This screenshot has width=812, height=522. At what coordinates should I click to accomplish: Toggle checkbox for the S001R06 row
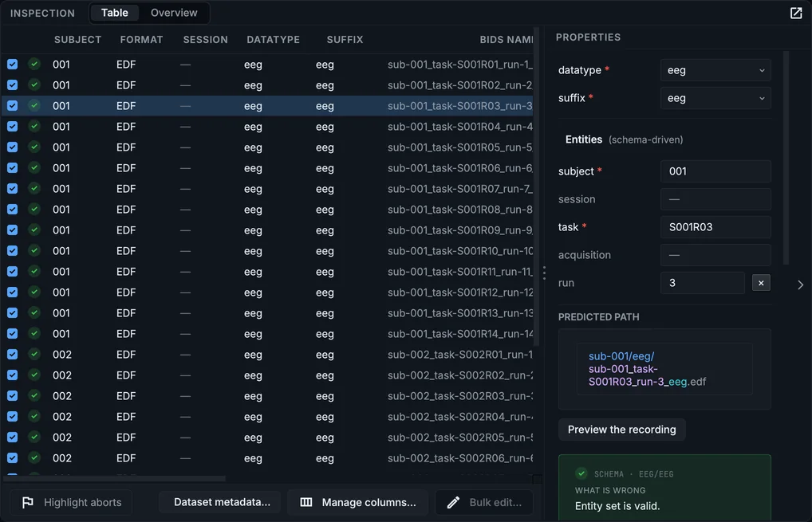[13, 167]
